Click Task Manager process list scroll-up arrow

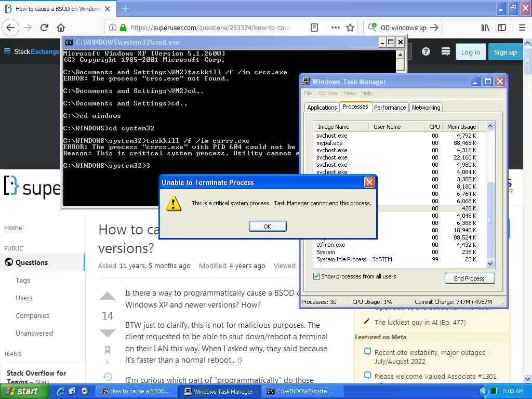490,126
